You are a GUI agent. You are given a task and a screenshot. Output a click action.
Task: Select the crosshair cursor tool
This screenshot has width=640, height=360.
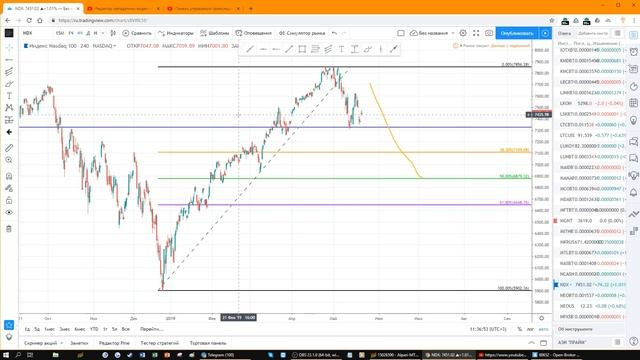coord(9,48)
